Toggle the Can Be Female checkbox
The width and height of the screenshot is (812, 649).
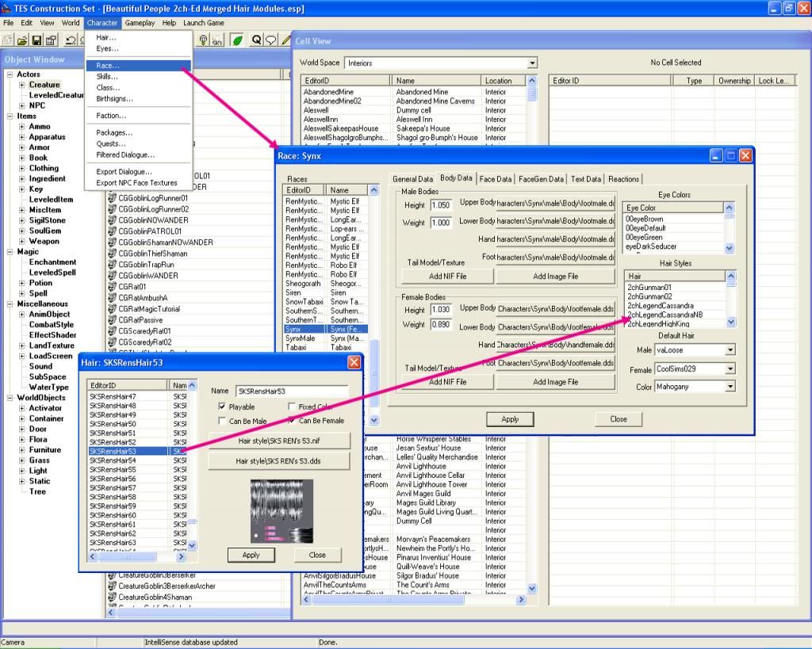[292, 421]
